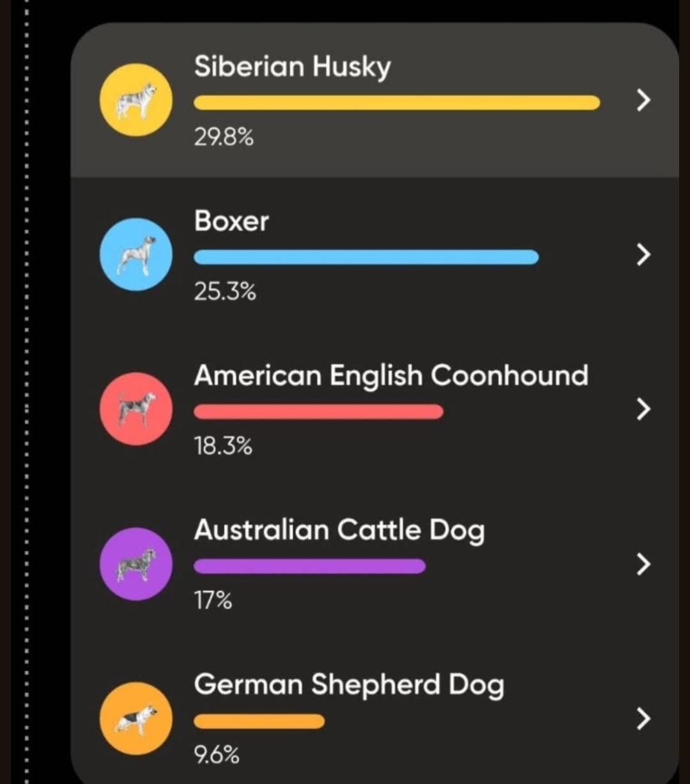Tap the purple Australian Cattle Dog icon

tap(135, 564)
